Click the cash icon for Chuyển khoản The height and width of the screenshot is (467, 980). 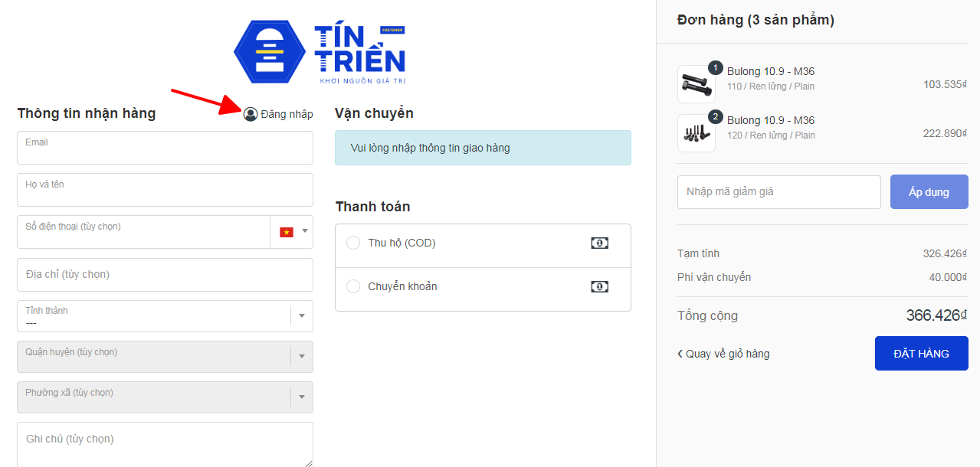[599, 286]
